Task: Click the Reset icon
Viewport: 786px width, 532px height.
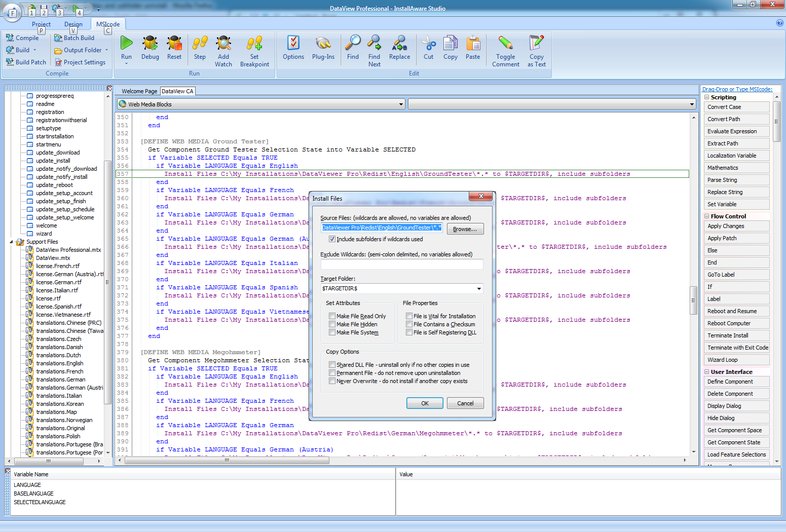Action: click(174, 43)
